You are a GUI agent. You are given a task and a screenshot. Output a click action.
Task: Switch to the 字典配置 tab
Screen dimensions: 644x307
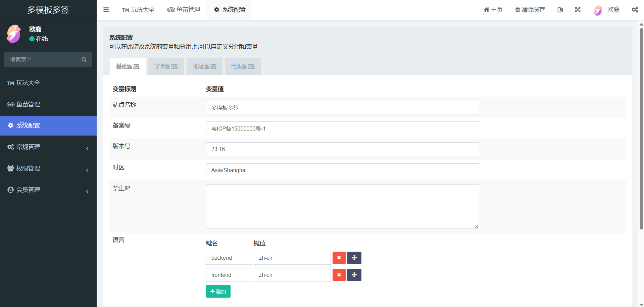pyautogui.click(x=166, y=66)
